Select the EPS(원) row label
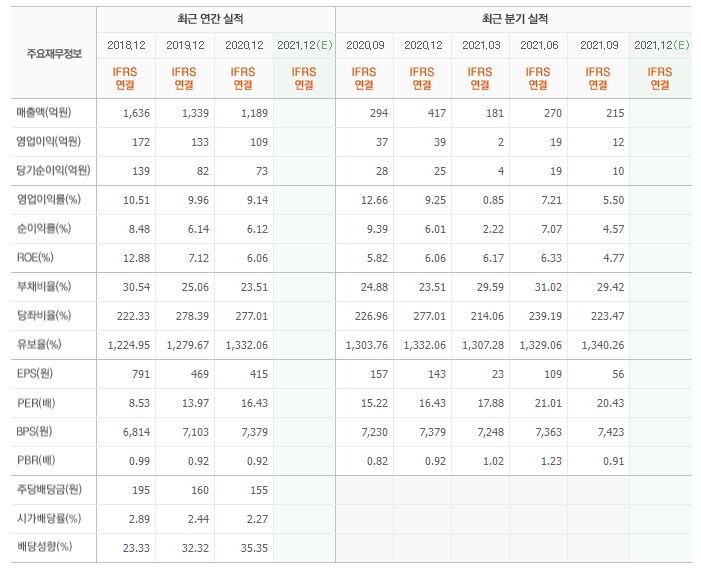 click(x=35, y=373)
